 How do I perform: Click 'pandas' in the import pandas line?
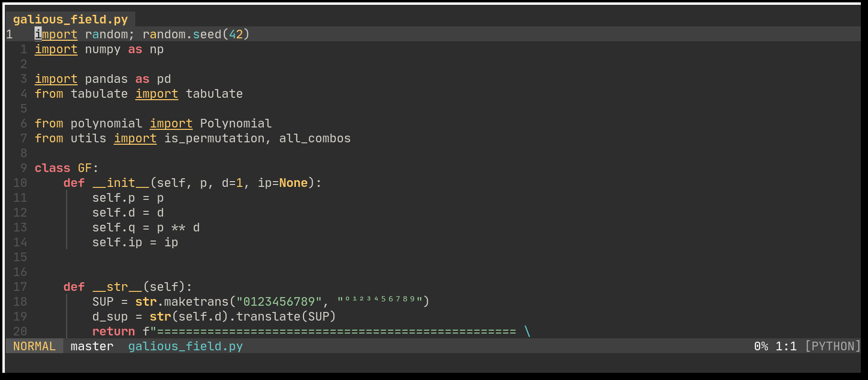tap(106, 79)
